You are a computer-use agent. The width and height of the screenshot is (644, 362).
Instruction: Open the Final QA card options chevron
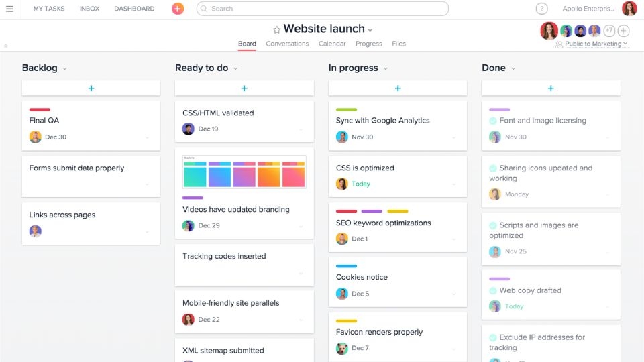point(147,137)
